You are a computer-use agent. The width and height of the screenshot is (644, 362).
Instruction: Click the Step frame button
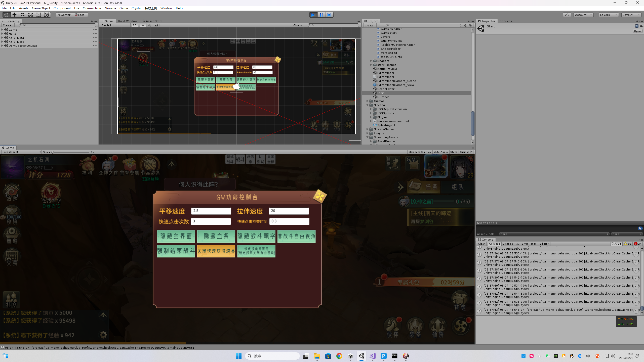tap(329, 15)
